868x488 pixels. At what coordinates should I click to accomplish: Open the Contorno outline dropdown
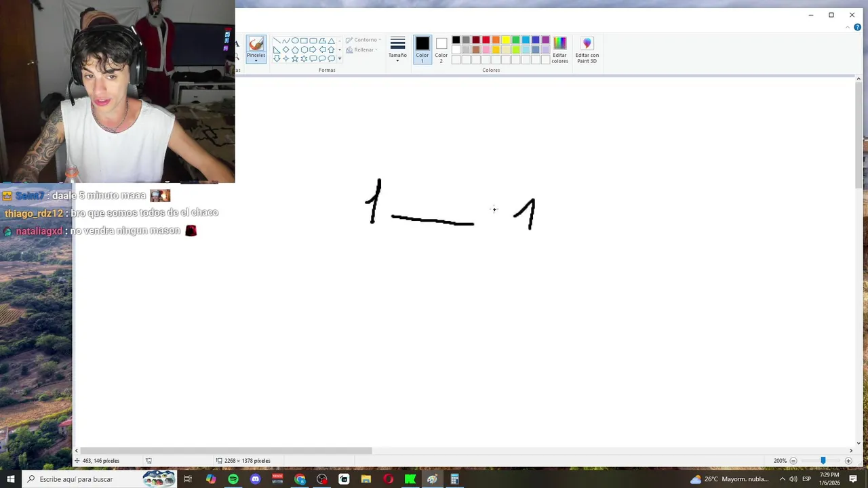(x=363, y=40)
